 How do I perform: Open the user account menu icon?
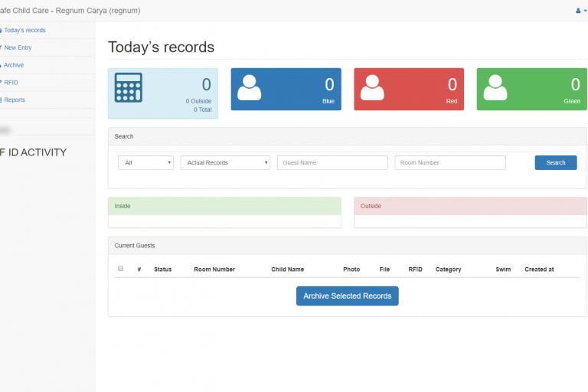(x=580, y=11)
